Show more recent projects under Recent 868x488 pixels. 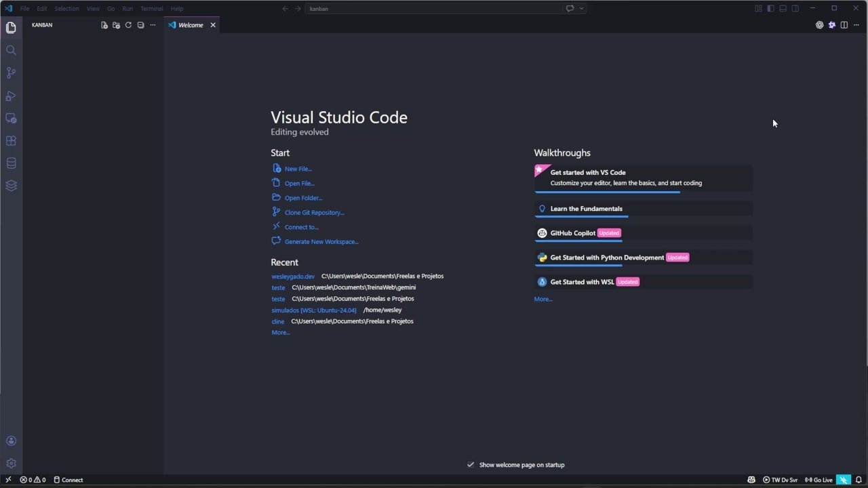point(281,333)
